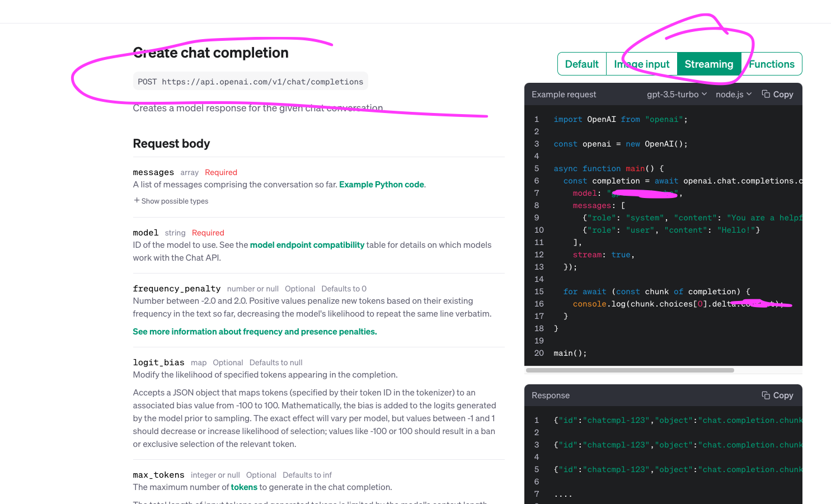The height and width of the screenshot is (504, 831).
Task: Copy the Example request code
Action: [777, 95]
